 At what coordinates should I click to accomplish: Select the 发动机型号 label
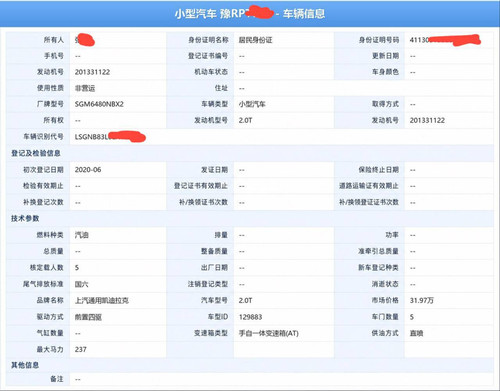coord(212,120)
